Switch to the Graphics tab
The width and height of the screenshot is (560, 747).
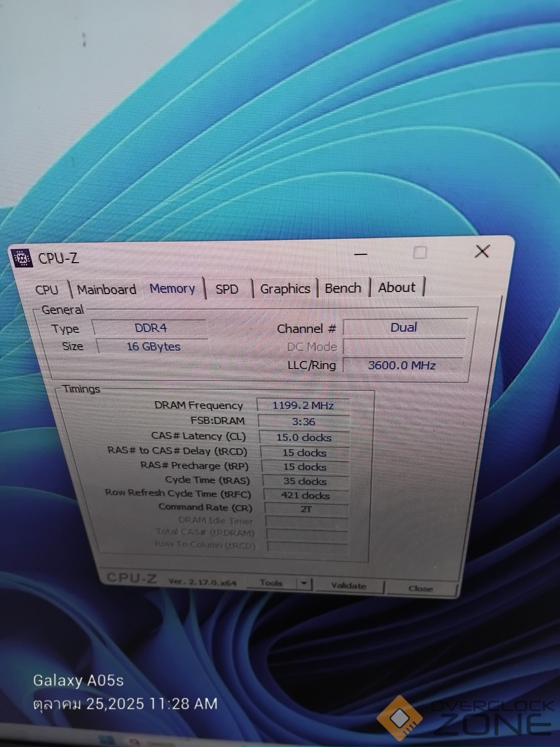285,289
